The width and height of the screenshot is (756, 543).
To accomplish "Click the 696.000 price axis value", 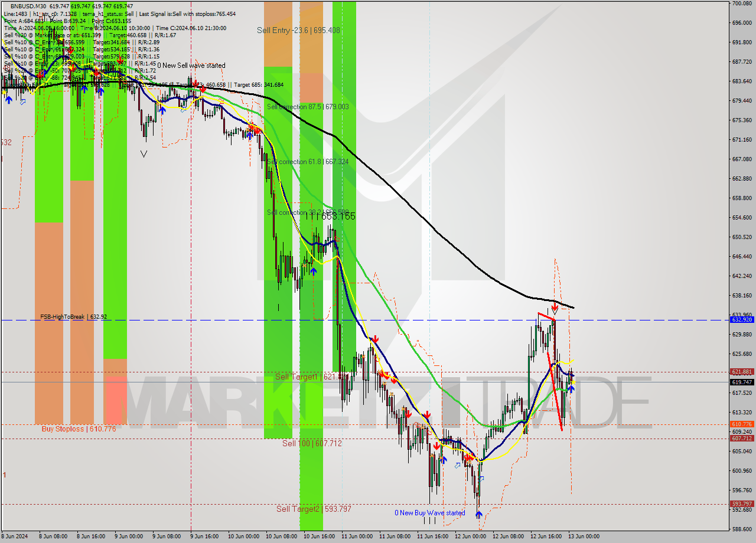I will tap(742, 23).
